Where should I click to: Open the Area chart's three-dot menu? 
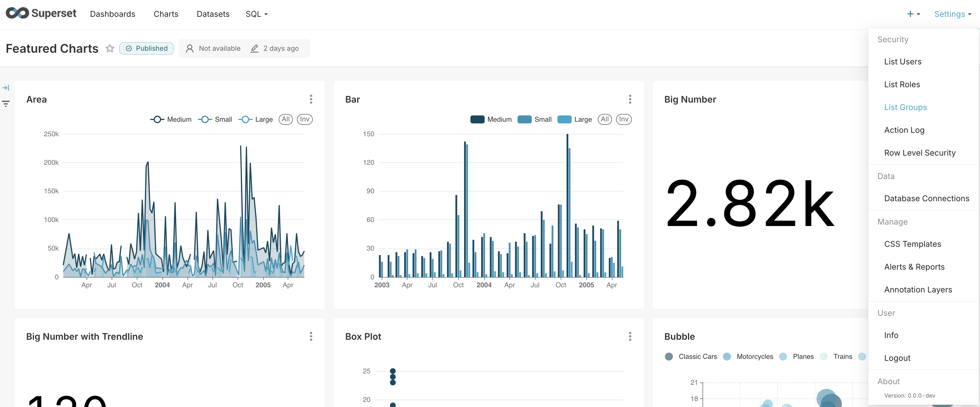coord(311,99)
